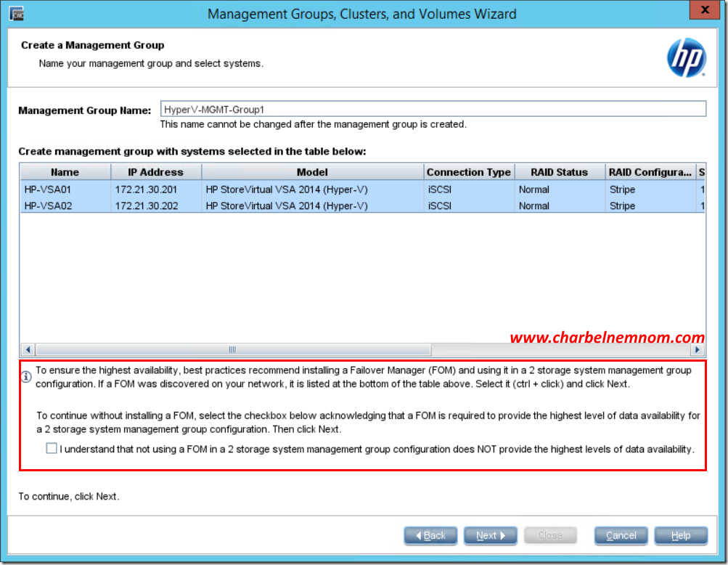The width and height of the screenshot is (728, 565).
Task: Click the left scroll arrow of table scrollbar
Action: point(28,349)
